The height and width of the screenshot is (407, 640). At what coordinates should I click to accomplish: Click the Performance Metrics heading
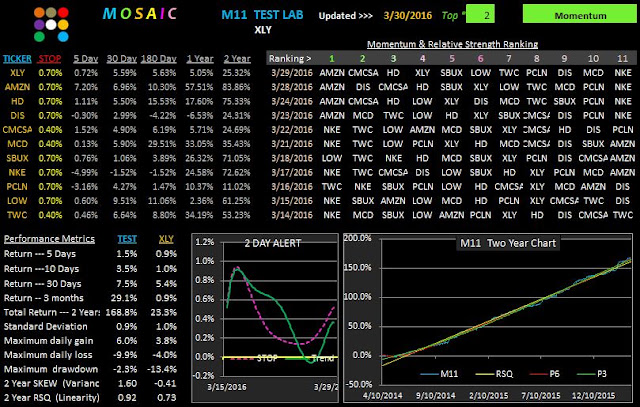[49, 239]
